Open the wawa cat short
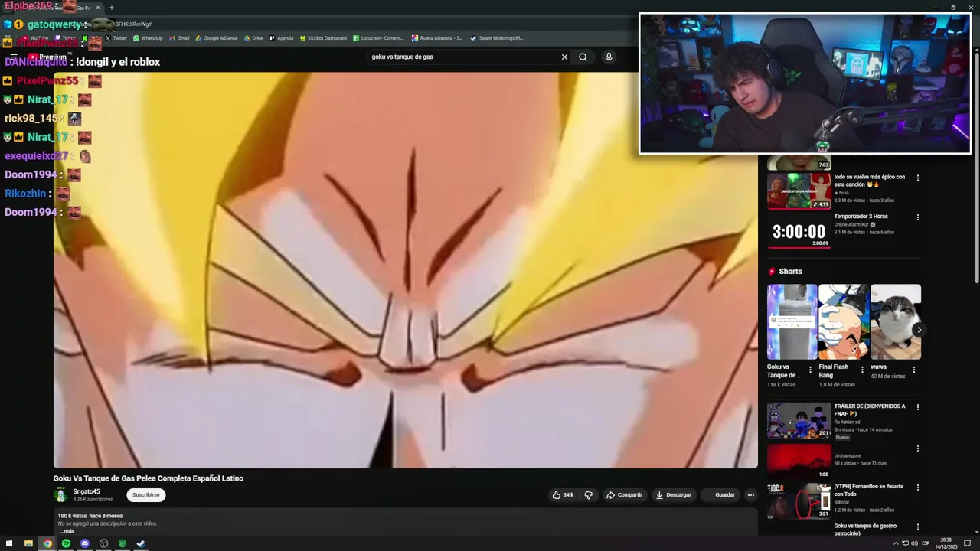The image size is (980, 551). click(896, 322)
